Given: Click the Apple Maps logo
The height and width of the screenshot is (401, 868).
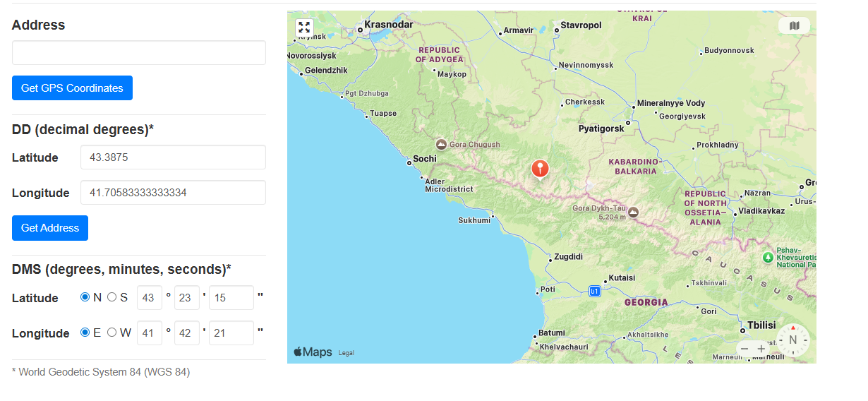Looking at the screenshot, I should 313,352.
